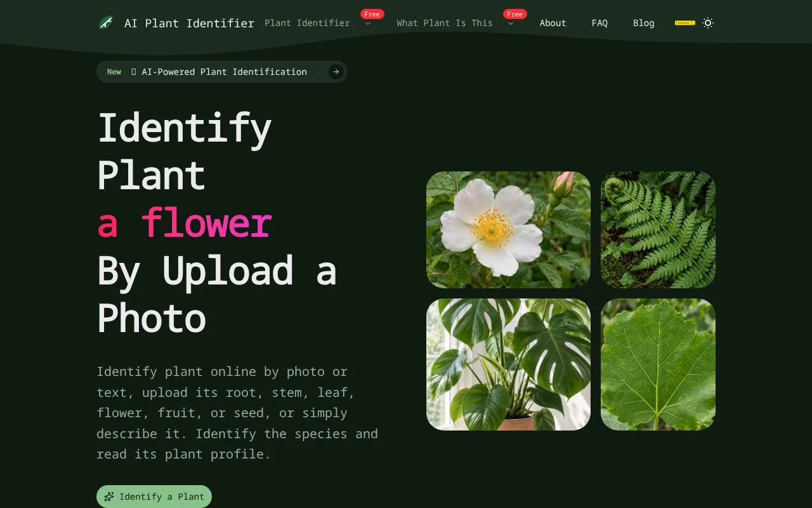Click the Identify a Plant button
Screen dimensions: 812x508
154,497
